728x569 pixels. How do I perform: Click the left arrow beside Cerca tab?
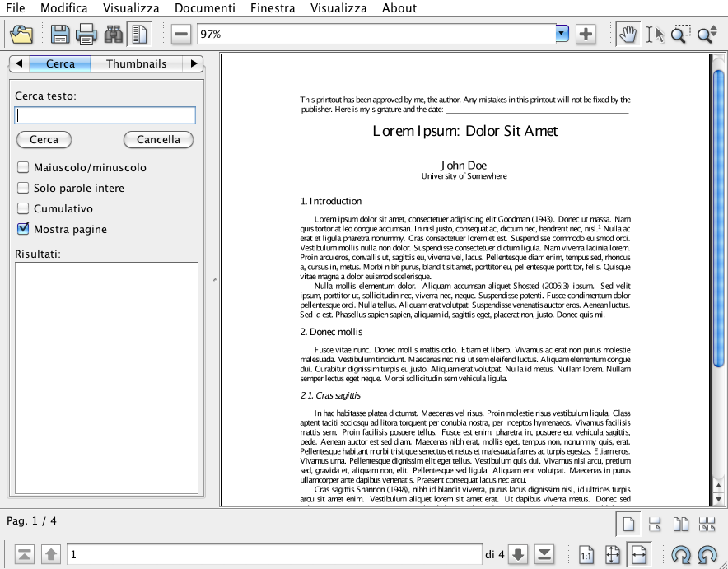19,63
